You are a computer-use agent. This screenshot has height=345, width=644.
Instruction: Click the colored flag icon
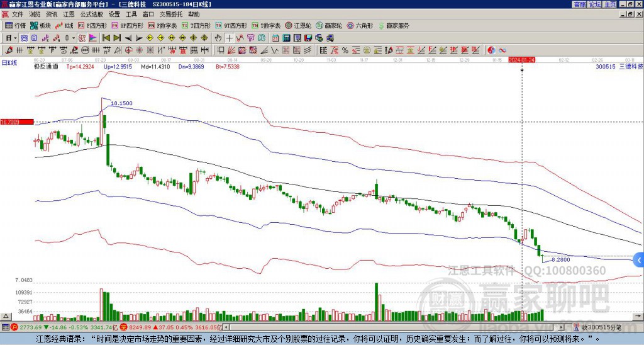point(93,38)
